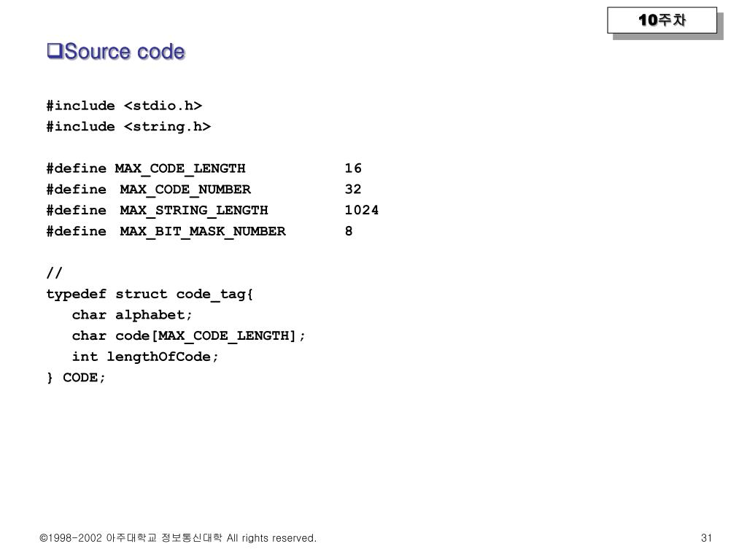Select the 'typedef struct code_tag{' line

pyautogui.click(x=150, y=295)
